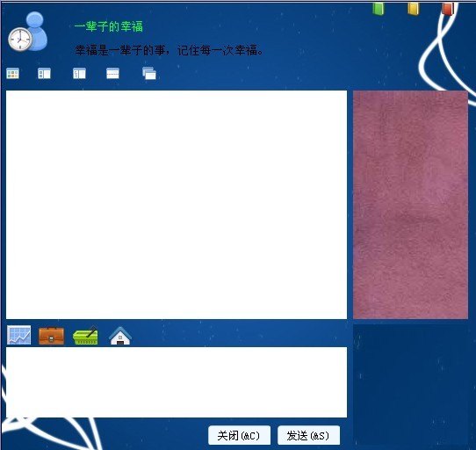
Task: Click the green nickname 一辈子的幸福
Action: point(109,26)
